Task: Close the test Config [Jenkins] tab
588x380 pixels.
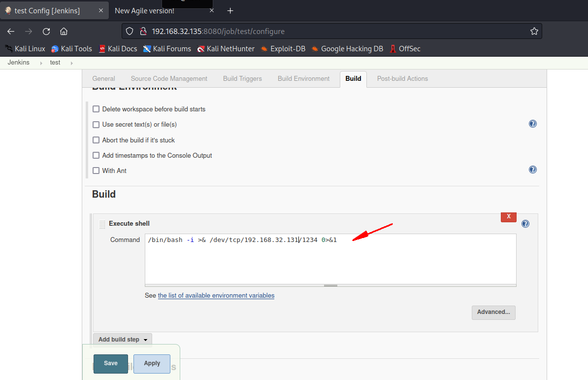Action: click(x=101, y=10)
